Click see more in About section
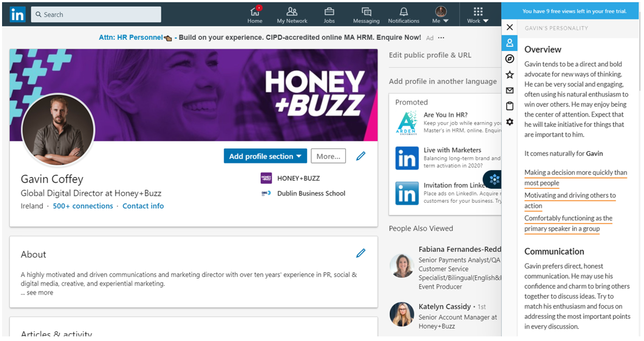644x341 pixels. point(37,293)
